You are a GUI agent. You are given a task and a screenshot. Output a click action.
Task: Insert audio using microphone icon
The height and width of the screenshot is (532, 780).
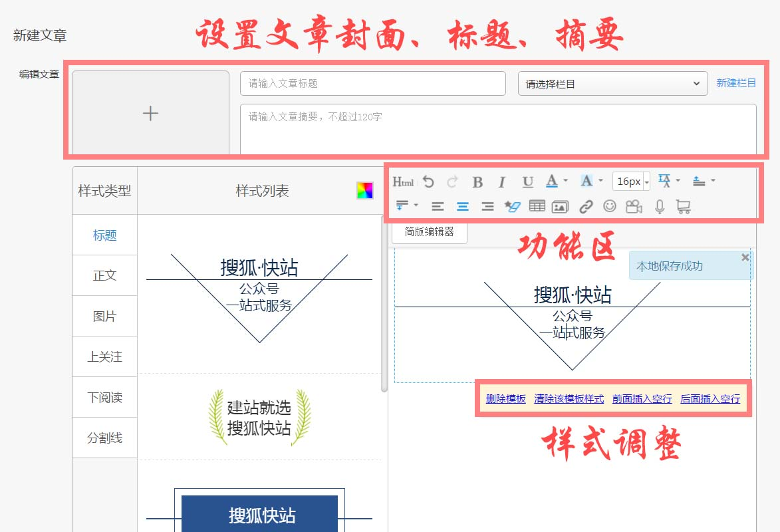point(659,206)
